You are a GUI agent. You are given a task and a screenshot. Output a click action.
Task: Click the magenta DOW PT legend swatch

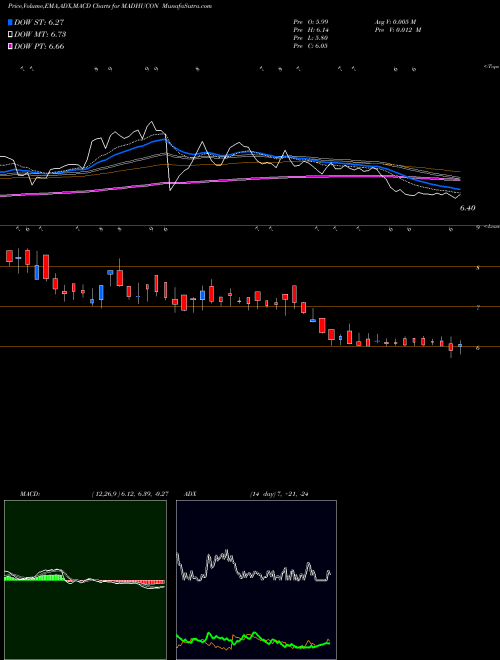[11, 46]
